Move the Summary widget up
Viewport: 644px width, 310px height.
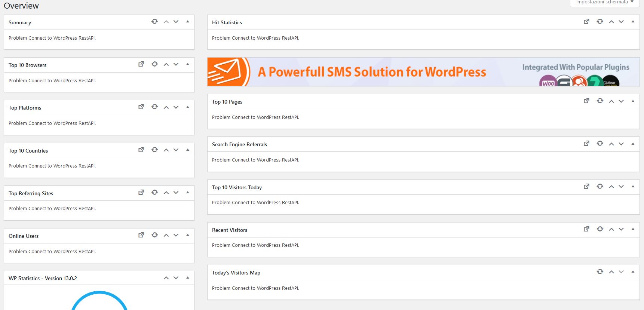(x=166, y=22)
